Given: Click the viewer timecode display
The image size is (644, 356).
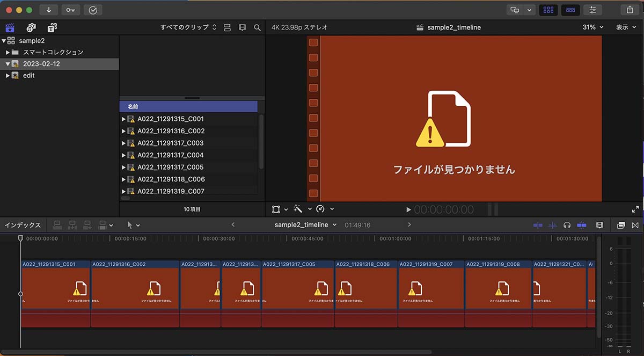Looking at the screenshot, I should coord(444,209).
